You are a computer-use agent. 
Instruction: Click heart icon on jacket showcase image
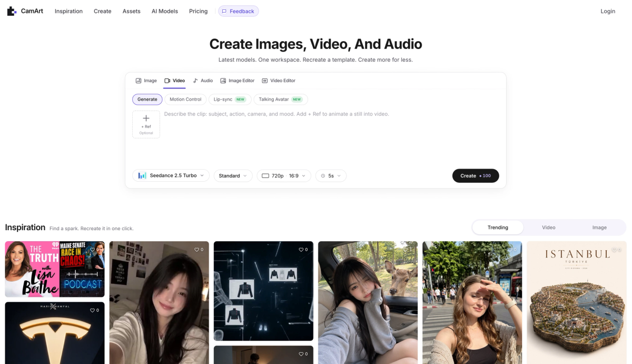301,250
